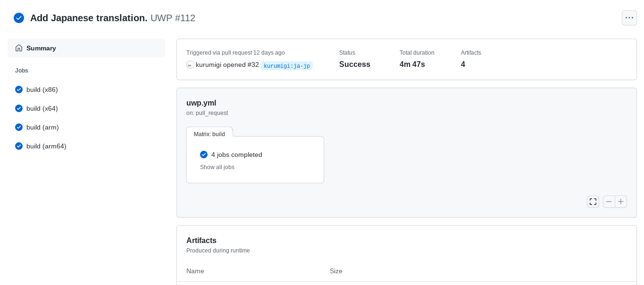
Task: Click the success icon beside build (arm64)
Action: 19,146
